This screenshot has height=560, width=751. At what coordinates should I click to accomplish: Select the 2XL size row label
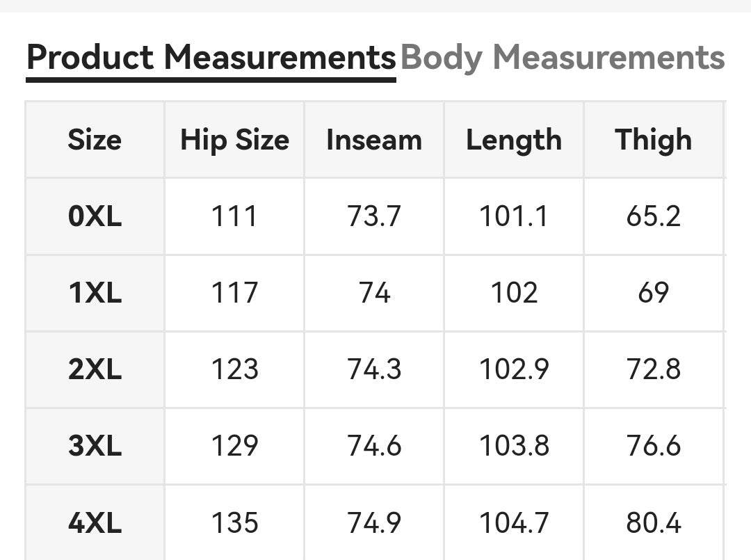[x=95, y=369]
